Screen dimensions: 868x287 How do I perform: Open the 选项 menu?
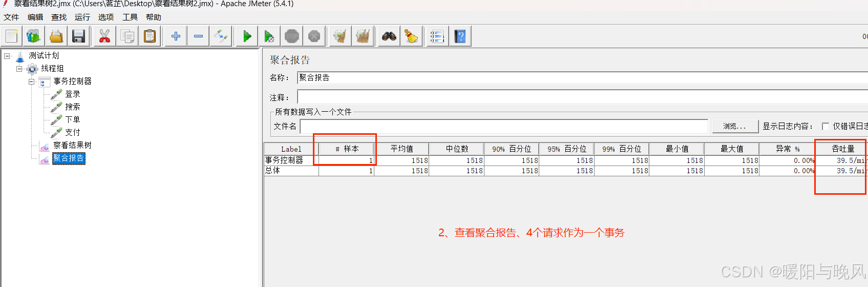(x=106, y=17)
